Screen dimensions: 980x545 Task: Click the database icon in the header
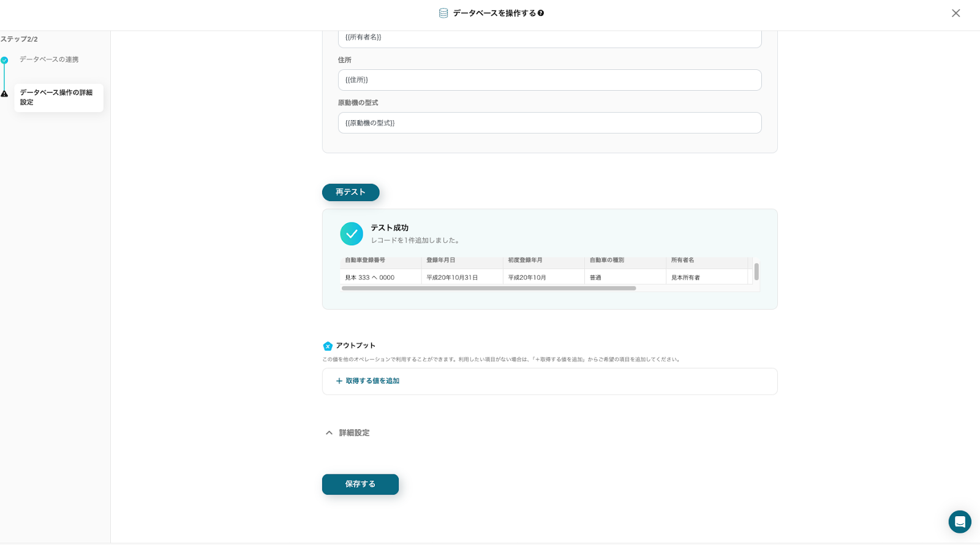[443, 13]
